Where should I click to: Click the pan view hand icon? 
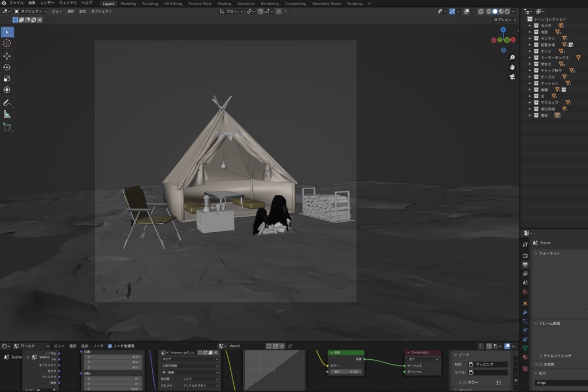[512, 67]
